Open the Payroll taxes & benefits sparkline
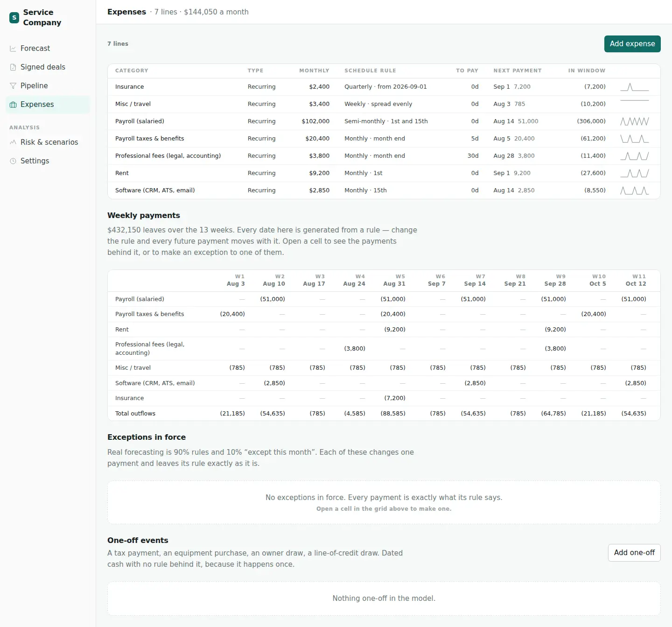 coord(635,139)
